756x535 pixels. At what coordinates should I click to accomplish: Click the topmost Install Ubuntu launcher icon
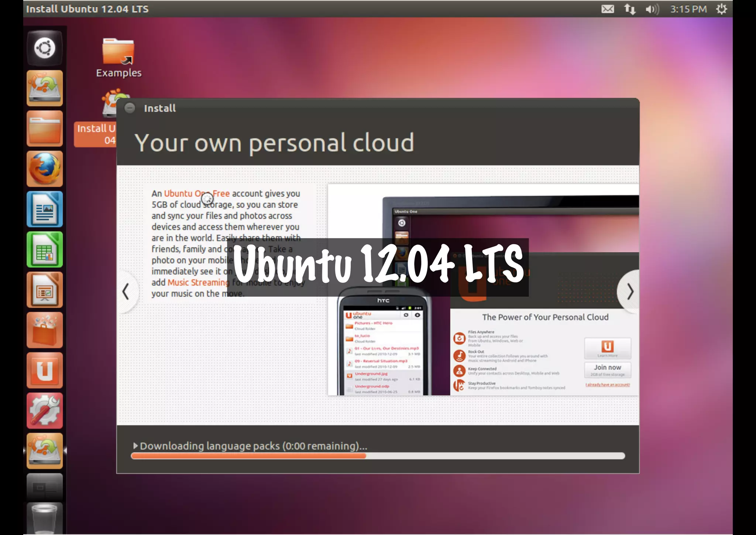click(45, 88)
